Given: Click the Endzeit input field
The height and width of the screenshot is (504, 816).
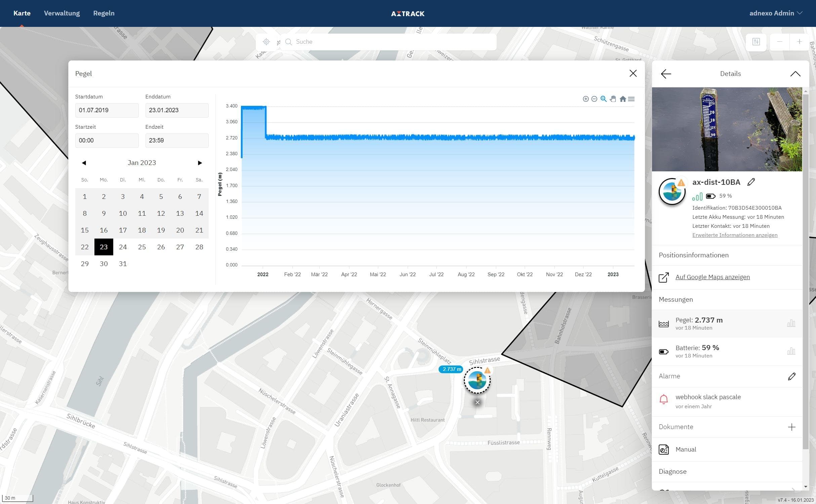Looking at the screenshot, I should [x=177, y=140].
